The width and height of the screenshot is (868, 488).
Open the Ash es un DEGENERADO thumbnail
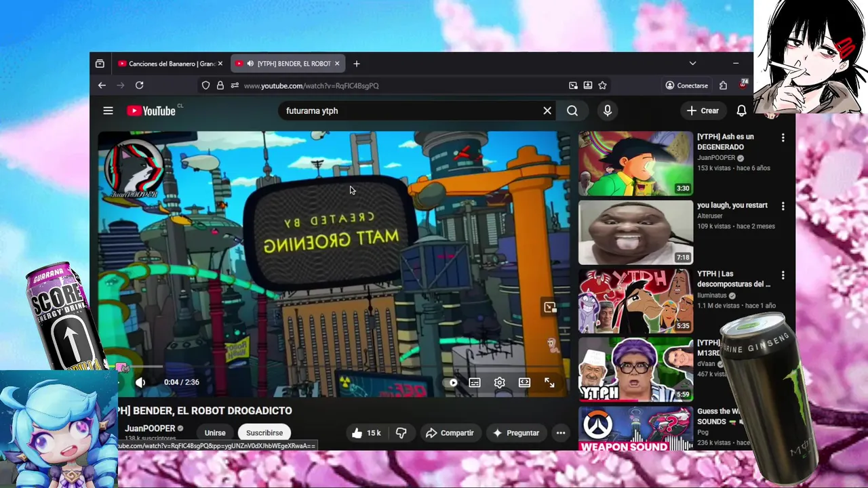635,163
